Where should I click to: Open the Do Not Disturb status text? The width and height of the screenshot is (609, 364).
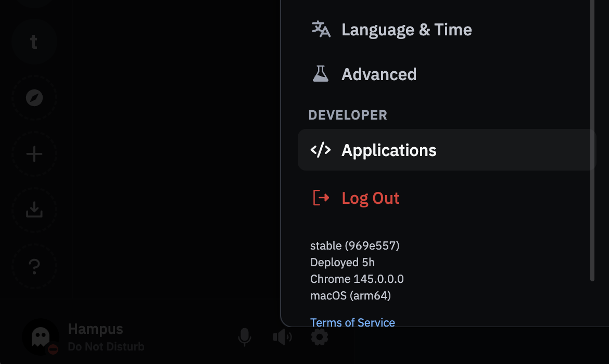106,347
